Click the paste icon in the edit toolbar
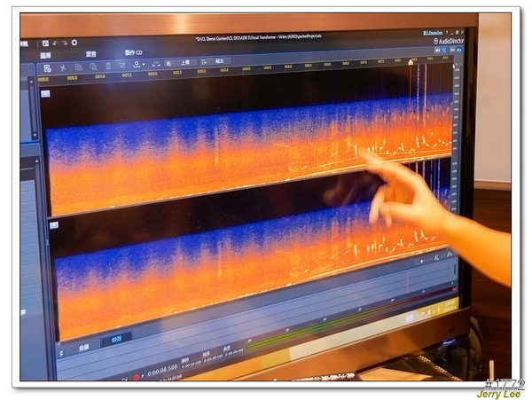Viewport: 532px width, 400px height. 93,67
